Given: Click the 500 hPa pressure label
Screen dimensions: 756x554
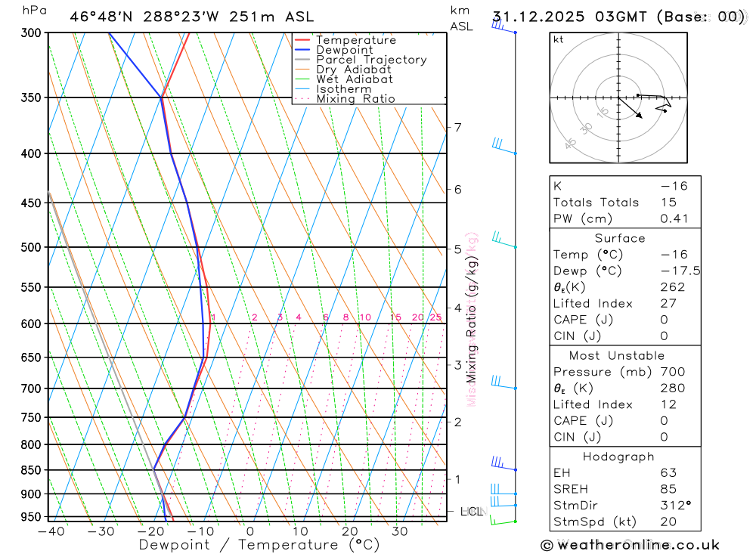Looking at the screenshot, I should [x=31, y=247].
